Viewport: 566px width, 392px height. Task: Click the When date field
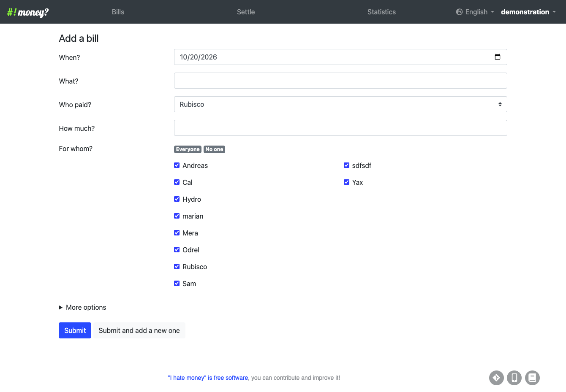click(340, 57)
